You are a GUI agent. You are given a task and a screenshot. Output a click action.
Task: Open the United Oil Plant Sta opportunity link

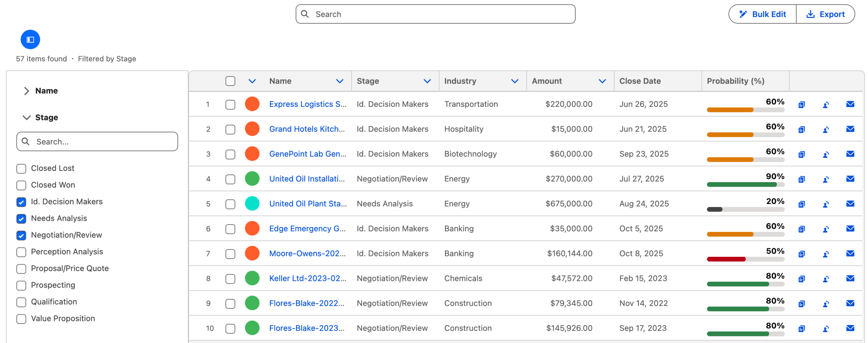[308, 204]
